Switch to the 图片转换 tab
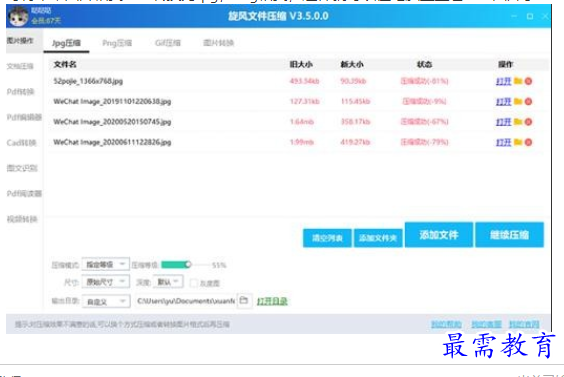The image size is (564, 377). (x=218, y=43)
